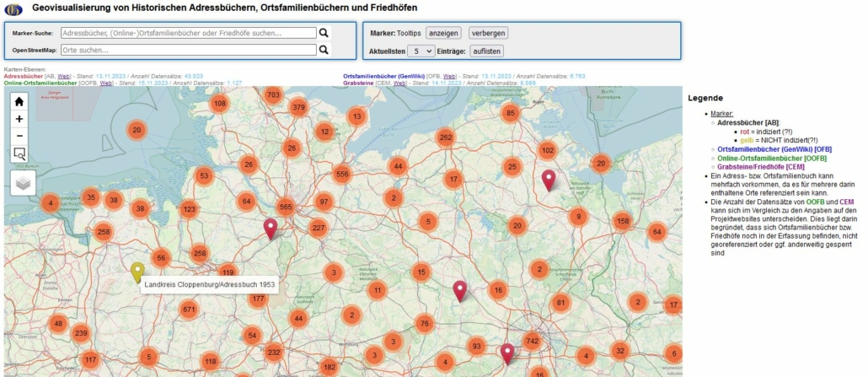Activate the zoom-box magnifier tool
This screenshot has height=377, width=868.
tap(19, 153)
